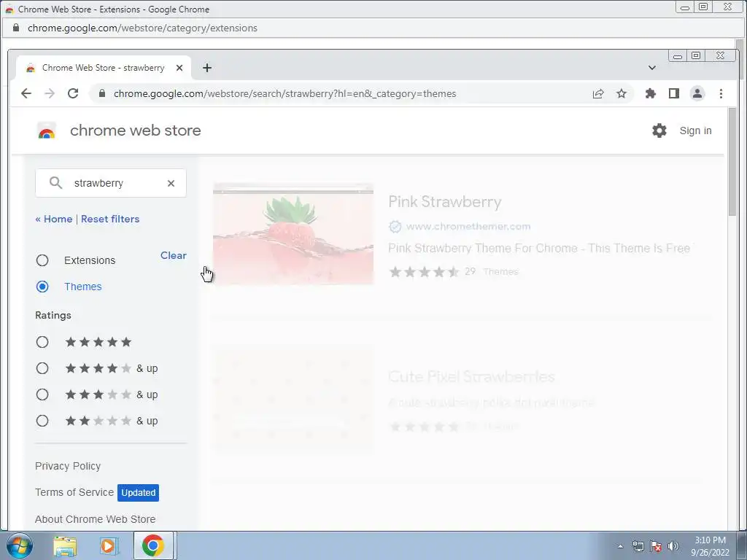This screenshot has height=560, width=747.
Task: Click the search magnifier icon
Action: pyautogui.click(x=55, y=183)
